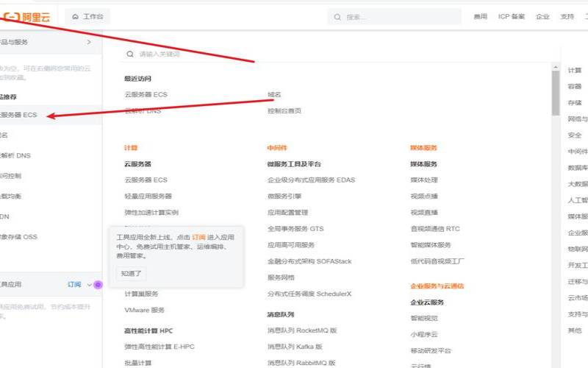
Task: Open VMware 服务
Action: pyautogui.click(x=144, y=310)
